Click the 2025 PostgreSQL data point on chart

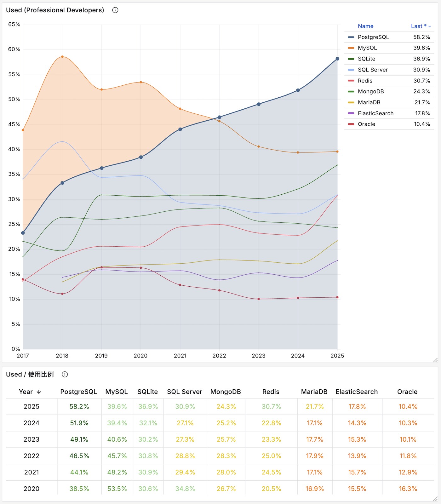pos(337,59)
